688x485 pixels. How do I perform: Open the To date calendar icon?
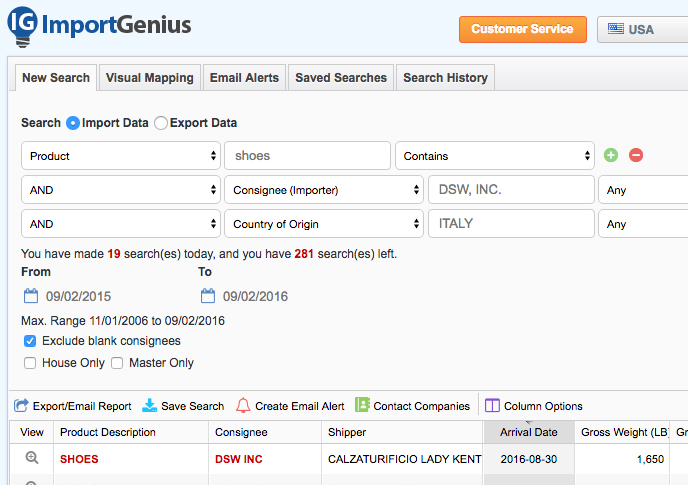(x=208, y=296)
